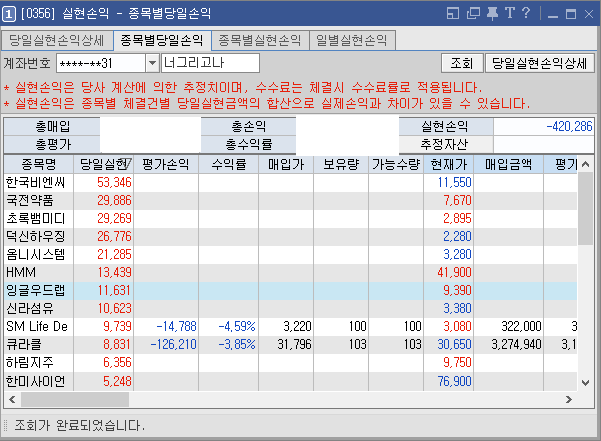Minimize the 실현손익 window
Screen dimensions: 601x441
pyautogui.click(x=552, y=15)
